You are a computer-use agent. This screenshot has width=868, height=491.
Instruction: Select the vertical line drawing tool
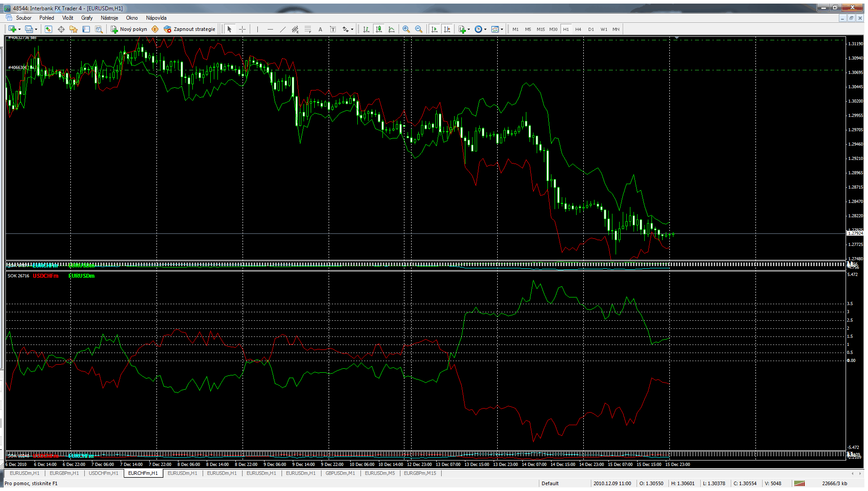pyautogui.click(x=257, y=29)
